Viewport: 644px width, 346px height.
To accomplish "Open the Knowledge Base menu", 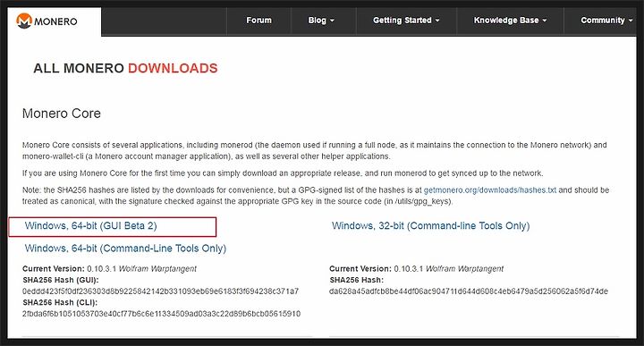I will tap(510, 20).
